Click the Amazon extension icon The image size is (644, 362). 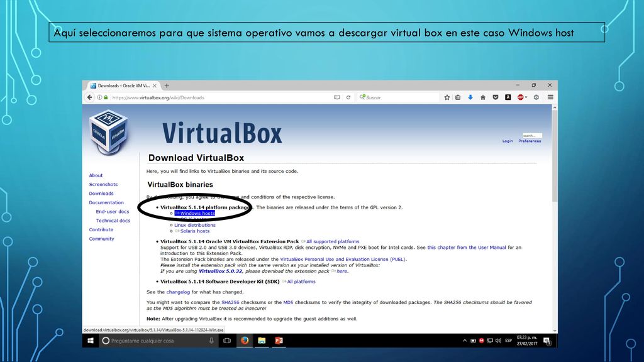point(508,97)
